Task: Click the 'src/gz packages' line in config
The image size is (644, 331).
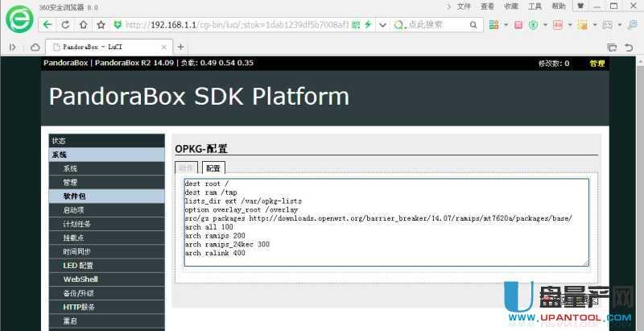Action: (x=378, y=218)
